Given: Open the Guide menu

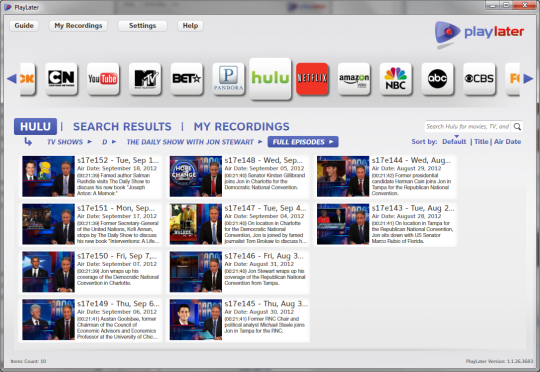Looking at the screenshot, I should click(24, 25).
